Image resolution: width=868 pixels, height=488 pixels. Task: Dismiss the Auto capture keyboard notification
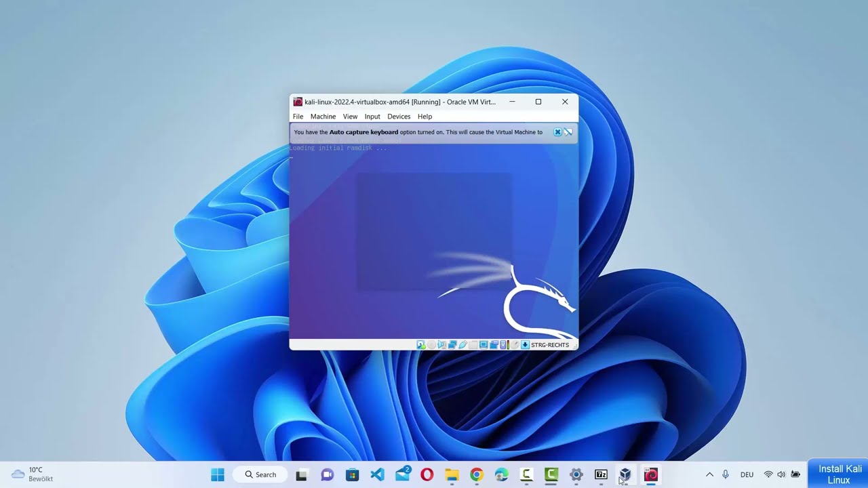click(557, 132)
